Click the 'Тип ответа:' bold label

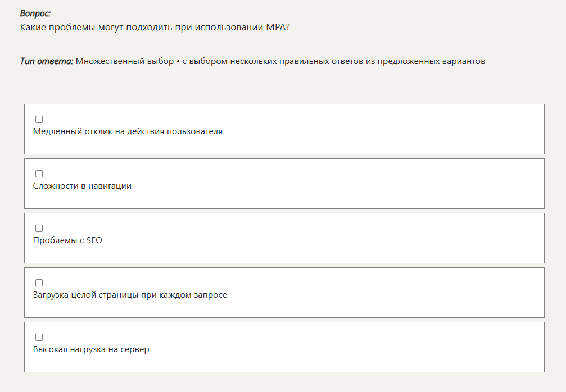tap(46, 61)
